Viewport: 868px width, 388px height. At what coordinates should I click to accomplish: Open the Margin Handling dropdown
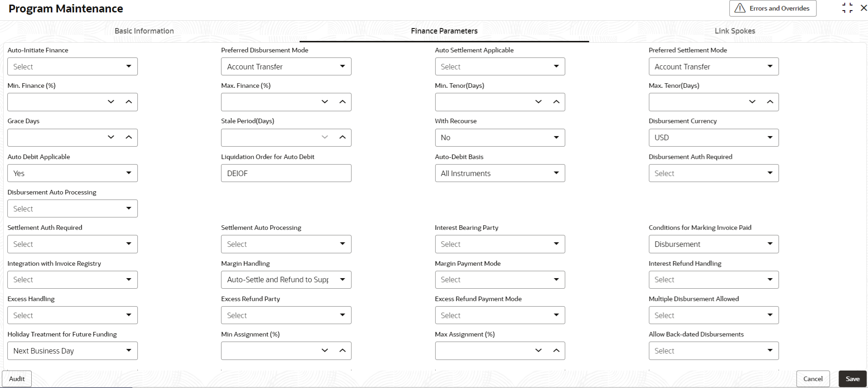tap(286, 280)
